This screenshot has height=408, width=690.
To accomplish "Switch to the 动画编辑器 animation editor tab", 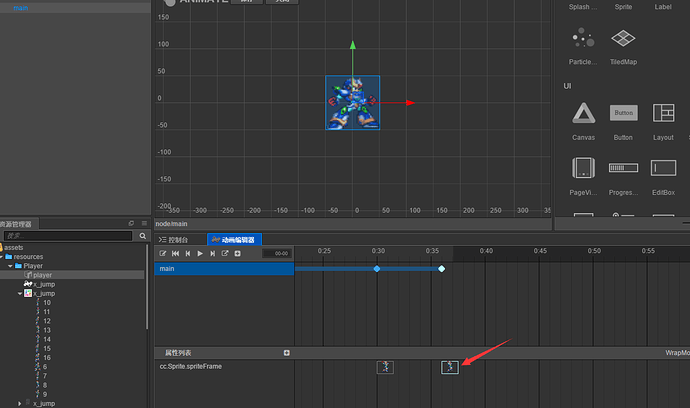I will [x=234, y=240].
